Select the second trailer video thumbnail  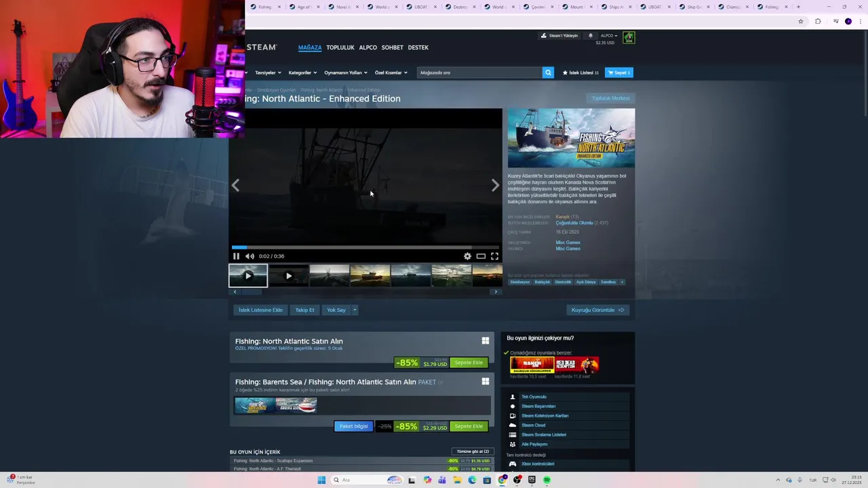coord(289,276)
